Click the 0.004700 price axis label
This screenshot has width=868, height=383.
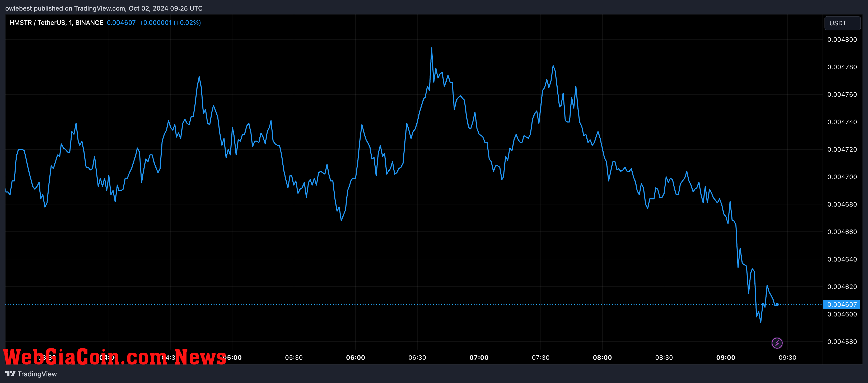pyautogui.click(x=842, y=177)
